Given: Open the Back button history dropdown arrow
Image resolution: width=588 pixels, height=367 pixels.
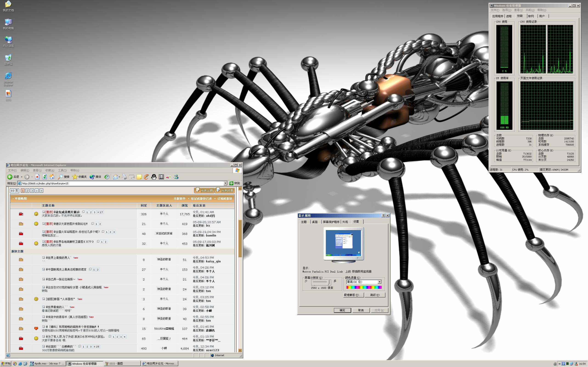Looking at the screenshot, I should coord(22,177).
